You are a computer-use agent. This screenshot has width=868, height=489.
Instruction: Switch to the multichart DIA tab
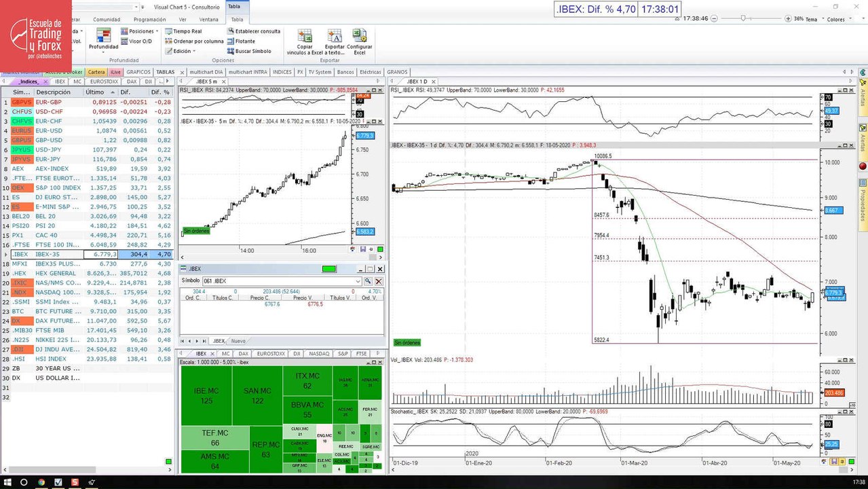(x=206, y=72)
